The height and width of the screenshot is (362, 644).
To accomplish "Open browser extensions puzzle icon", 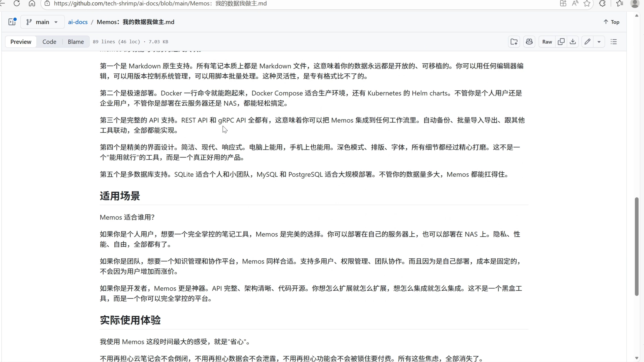I will (602, 4).
